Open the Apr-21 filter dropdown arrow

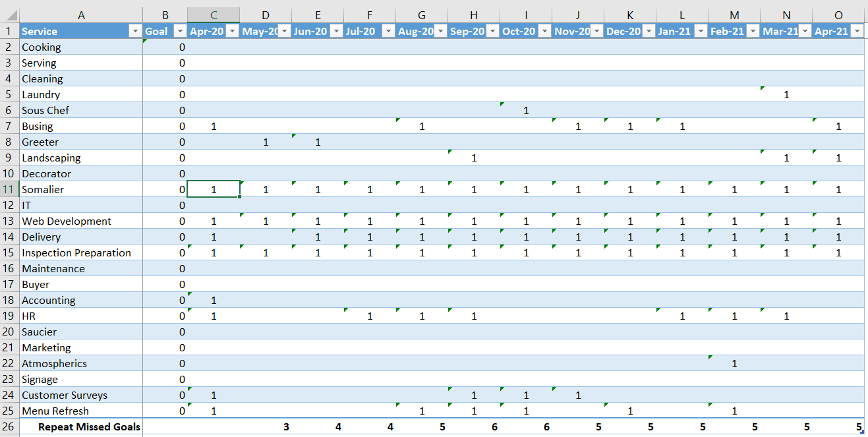857,31
